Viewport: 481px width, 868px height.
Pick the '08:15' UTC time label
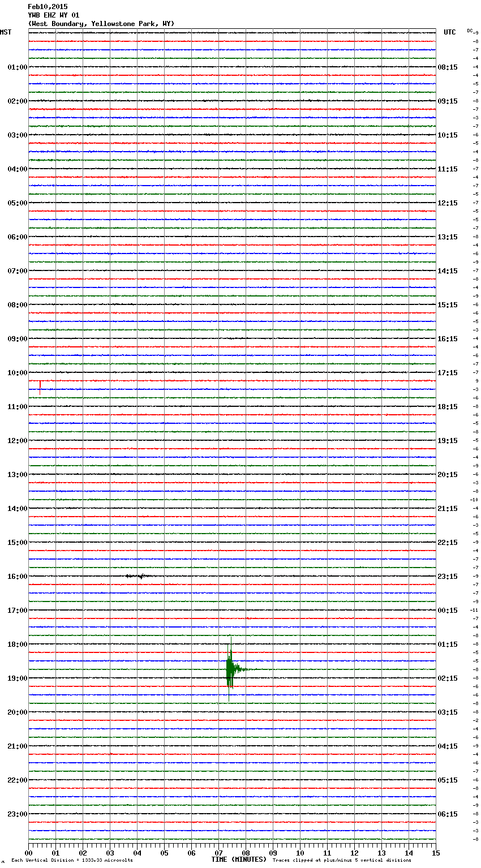(x=448, y=67)
